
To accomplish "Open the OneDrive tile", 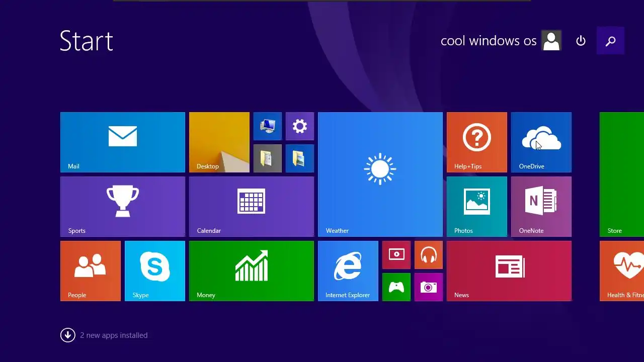I will click(541, 142).
